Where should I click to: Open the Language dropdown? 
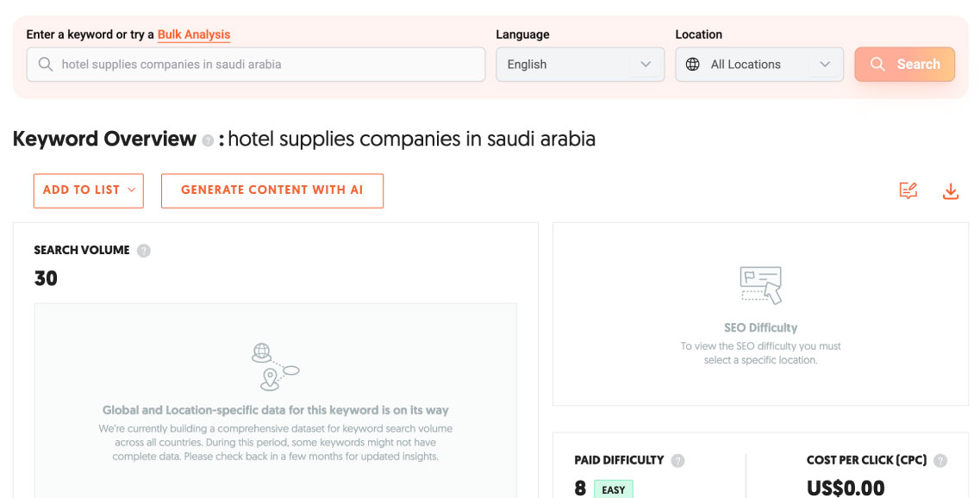[x=579, y=65]
